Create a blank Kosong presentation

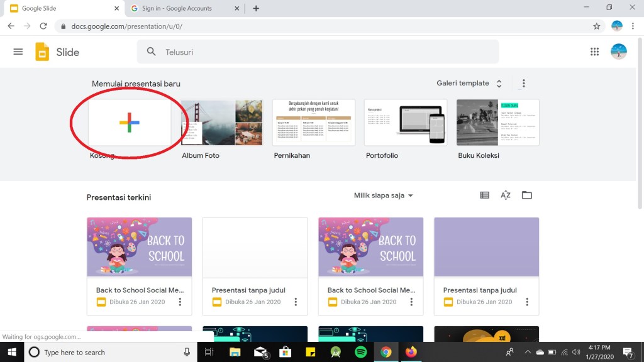130,123
